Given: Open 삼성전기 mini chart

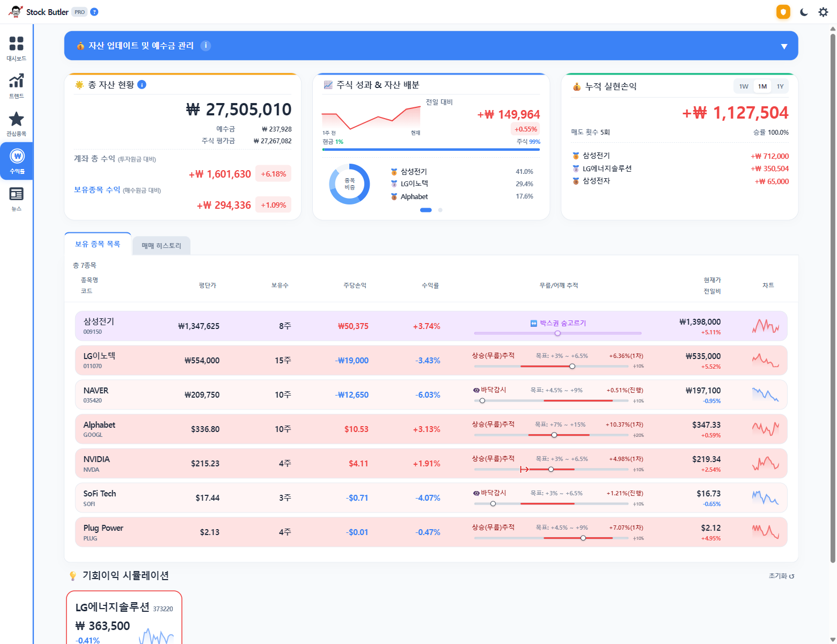Looking at the screenshot, I should point(766,326).
